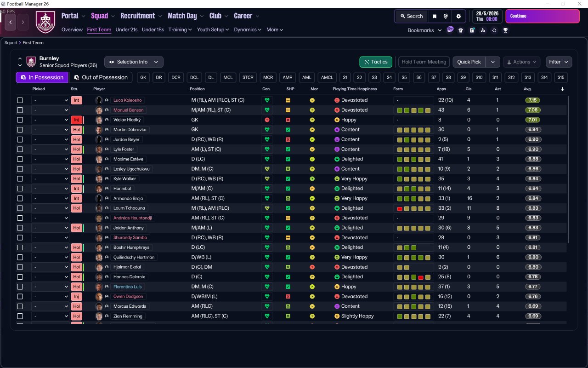Open the Recruitment menu
Screen dimensions: 588x368
pos(141,16)
